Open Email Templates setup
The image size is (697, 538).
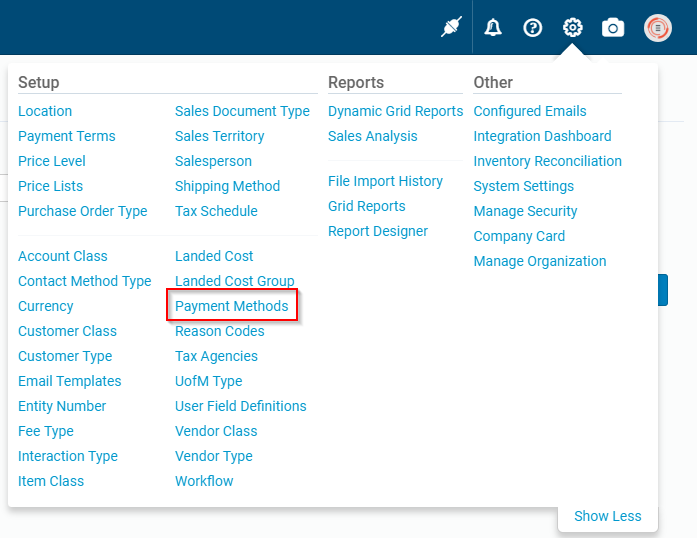coord(70,381)
